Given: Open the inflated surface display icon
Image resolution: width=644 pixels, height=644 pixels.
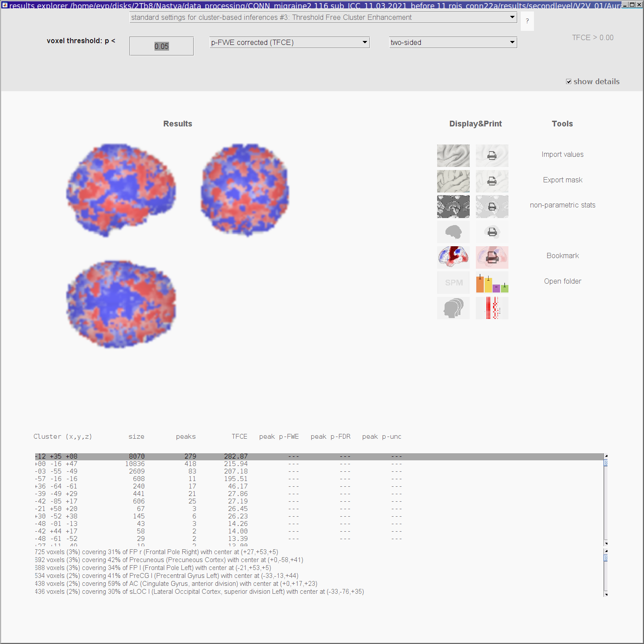Looking at the screenshot, I should 453,155.
